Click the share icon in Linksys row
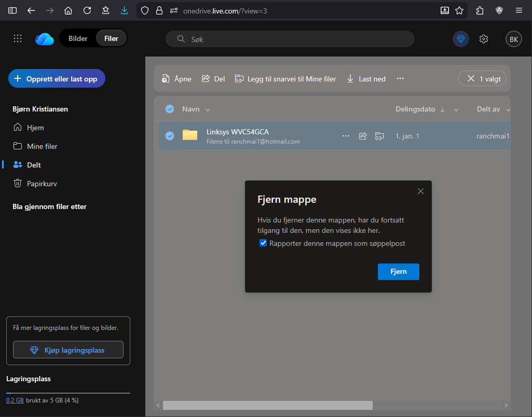 pyautogui.click(x=363, y=136)
